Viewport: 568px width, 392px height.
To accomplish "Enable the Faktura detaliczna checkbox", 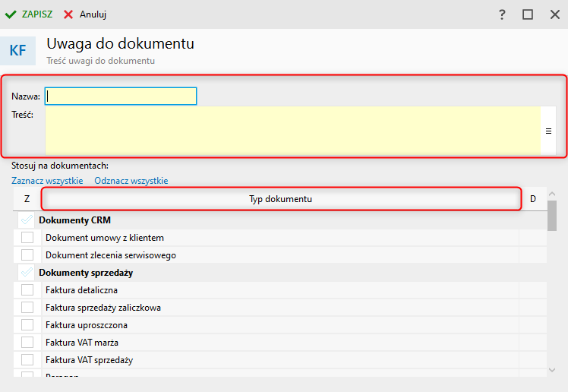I will tap(27, 289).
